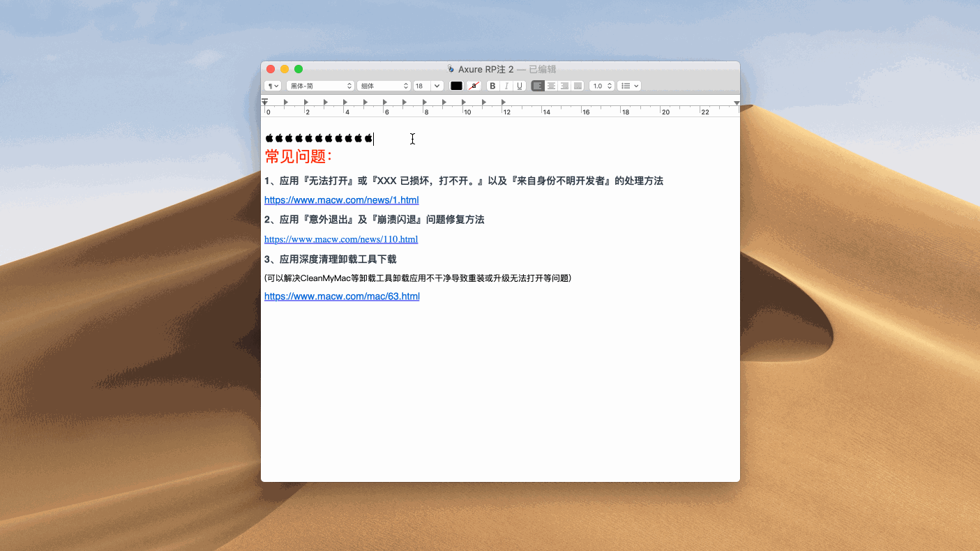980x551 pixels.
Task: Toggle underline formatting with the U icon
Action: [x=520, y=86]
